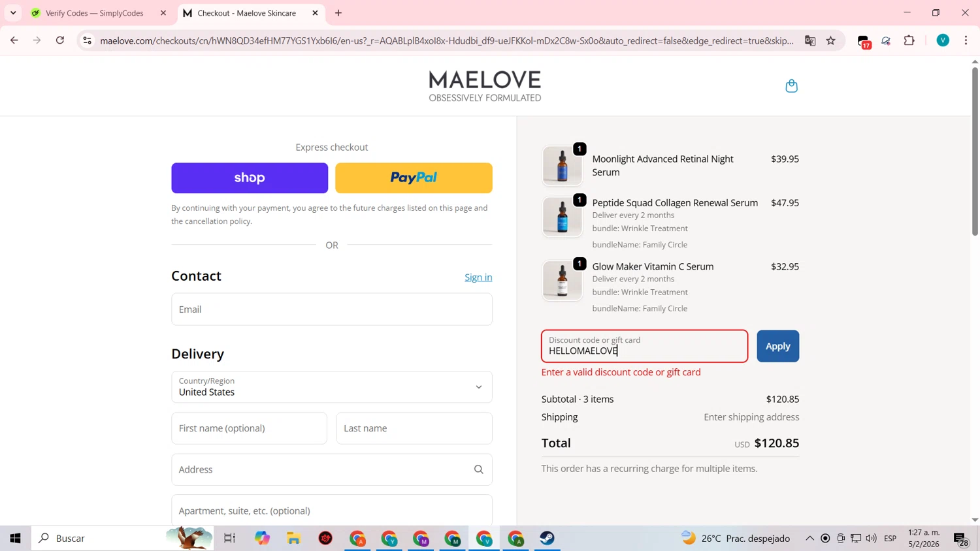Open the tab search dropdown arrow
Screen dimensions: 980x551
(13, 13)
